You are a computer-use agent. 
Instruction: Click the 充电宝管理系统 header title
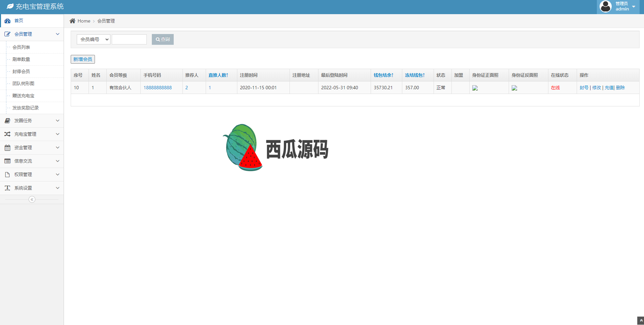pos(40,6)
